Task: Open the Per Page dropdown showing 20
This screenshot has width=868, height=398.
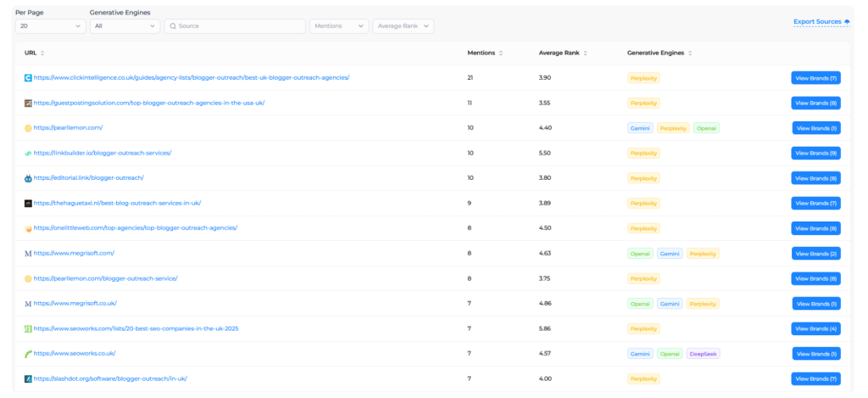Action: [50, 26]
